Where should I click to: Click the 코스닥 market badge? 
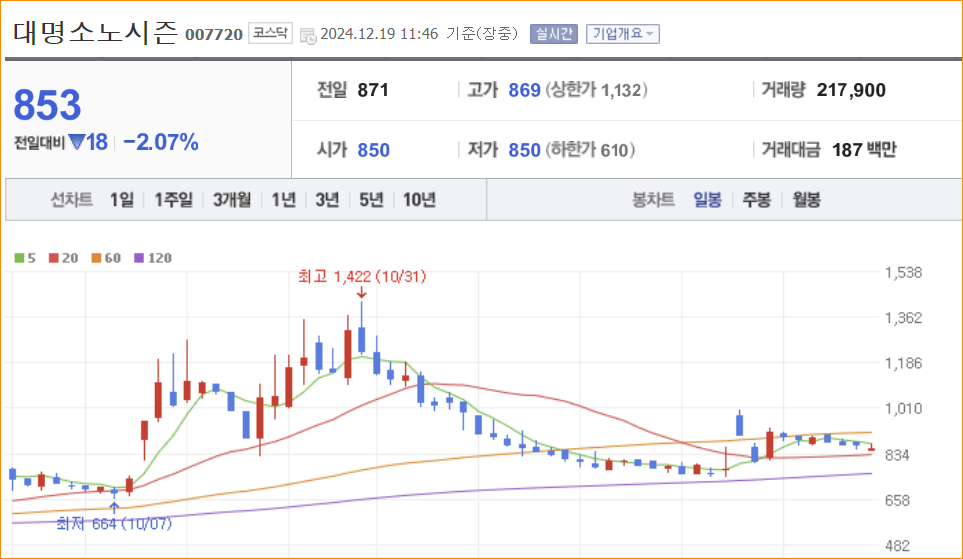(x=270, y=33)
